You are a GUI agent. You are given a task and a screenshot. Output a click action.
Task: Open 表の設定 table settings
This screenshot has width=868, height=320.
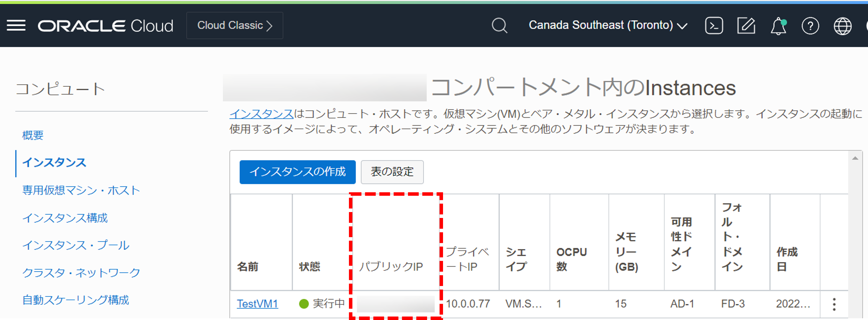[x=392, y=172]
